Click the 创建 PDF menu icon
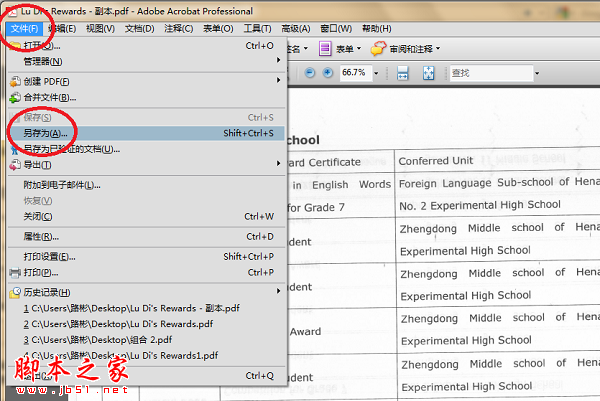Screen dimensions: 600x401 pyautogui.click(x=15, y=82)
